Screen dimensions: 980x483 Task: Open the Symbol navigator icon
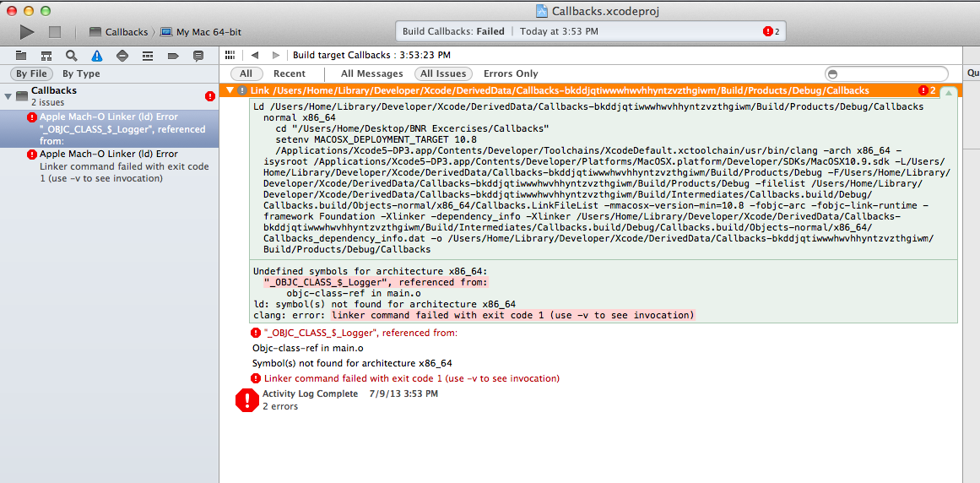(x=46, y=56)
